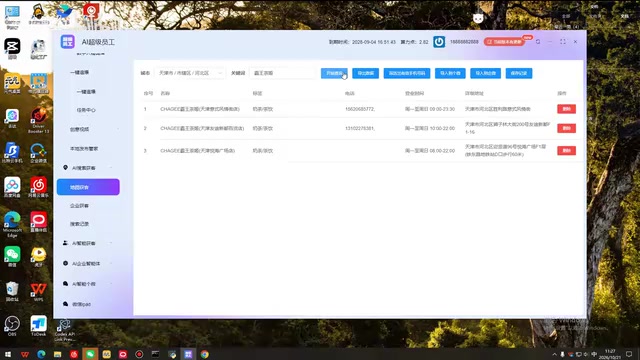Click the AI超级员工 app logo
The height and width of the screenshot is (360, 640).
tap(67, 42)
